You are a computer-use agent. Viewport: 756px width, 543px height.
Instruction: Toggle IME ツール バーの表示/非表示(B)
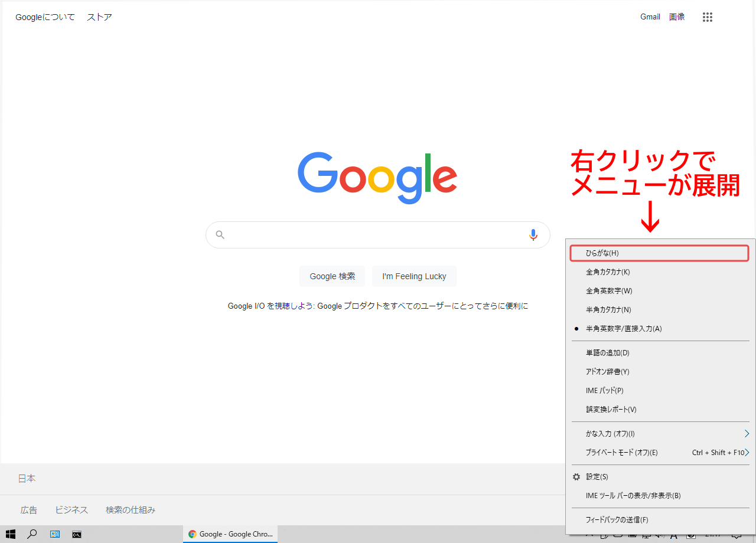(660, 496)
